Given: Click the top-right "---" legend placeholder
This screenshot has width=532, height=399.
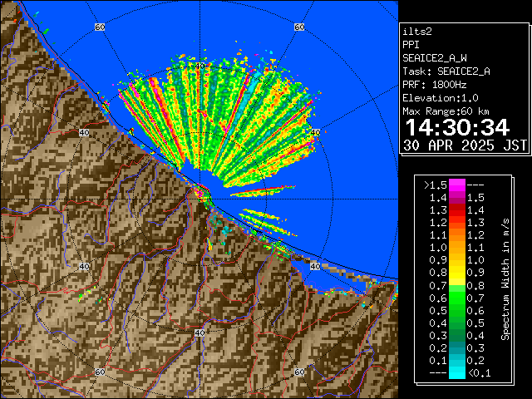Looking at the screenshot, I should tap(475, 185).
